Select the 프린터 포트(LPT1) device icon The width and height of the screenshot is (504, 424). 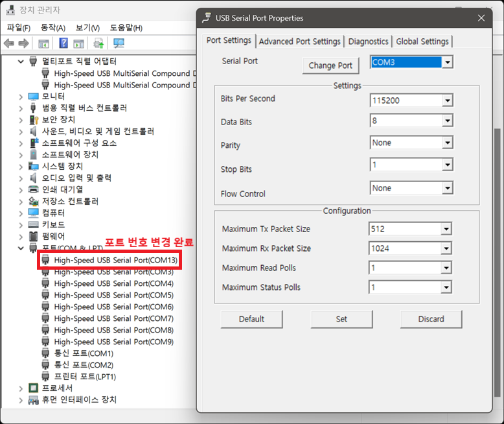coord(46,377)
